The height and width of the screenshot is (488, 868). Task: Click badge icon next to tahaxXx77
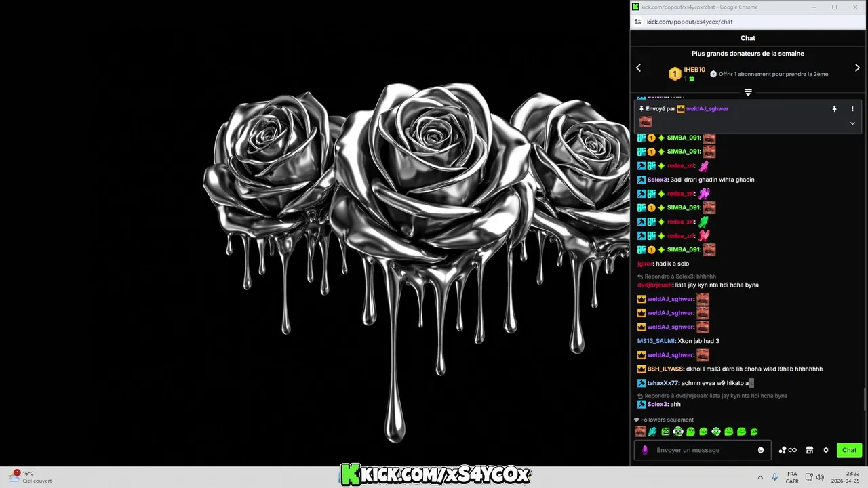tap(642, 383)
